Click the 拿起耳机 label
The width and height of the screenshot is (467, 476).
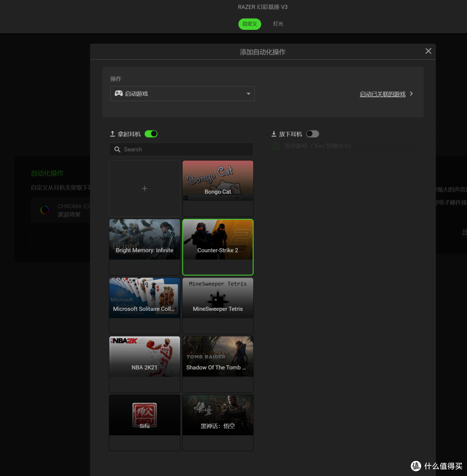pyautogui.click(x=129, y=134)
